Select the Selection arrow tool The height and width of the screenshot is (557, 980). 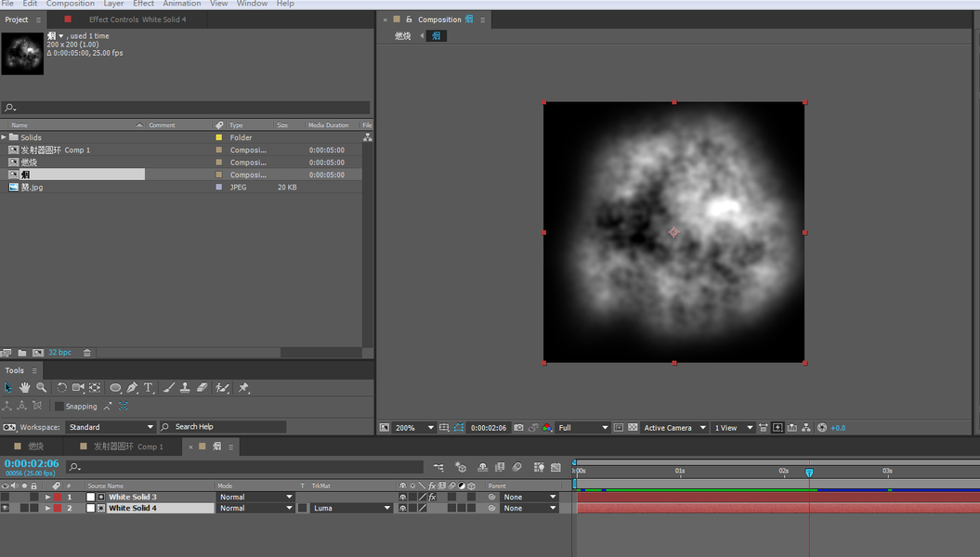(x=8, y=388)
